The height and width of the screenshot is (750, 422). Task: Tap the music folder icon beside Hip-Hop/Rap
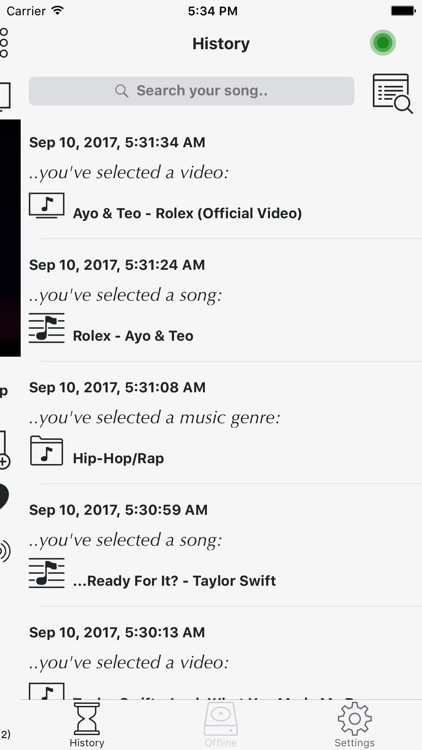(x=46, y=451)
